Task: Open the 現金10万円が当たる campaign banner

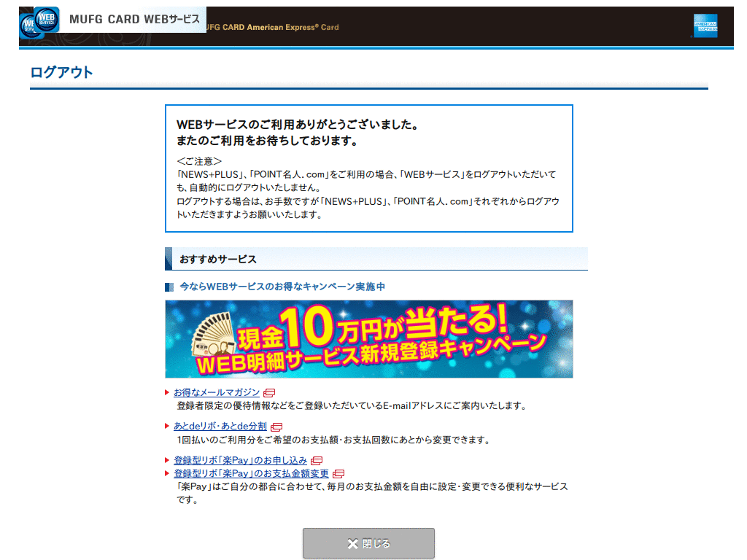Action: pyautogui.click(x=368, y=339)
